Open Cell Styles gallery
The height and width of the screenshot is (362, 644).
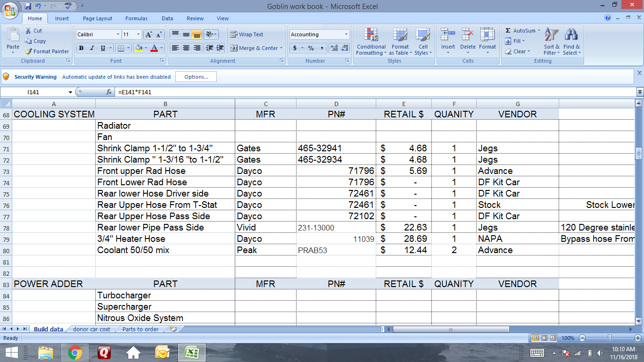coord(423,41)
